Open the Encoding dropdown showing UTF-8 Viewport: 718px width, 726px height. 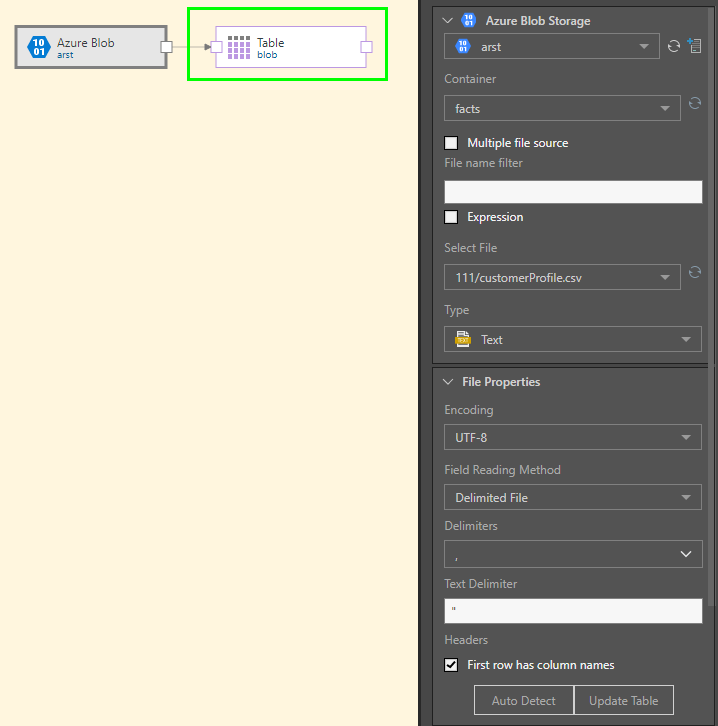(x=572, y=437)
